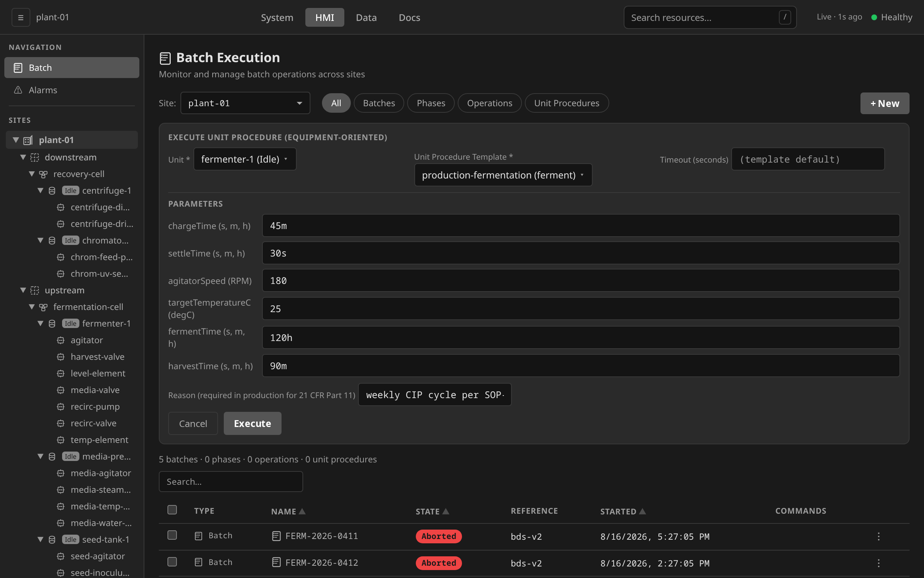The height and width of the screenshot is (578, 924).
Task: Click the agitatorSpeed 180 field
Action: click(x=581, y=281)
